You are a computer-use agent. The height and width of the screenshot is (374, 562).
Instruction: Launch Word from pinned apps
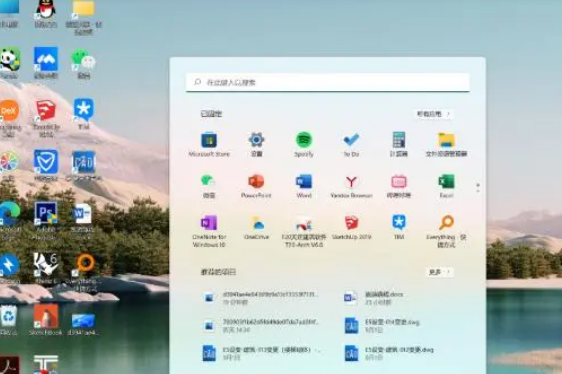(304, 186)
